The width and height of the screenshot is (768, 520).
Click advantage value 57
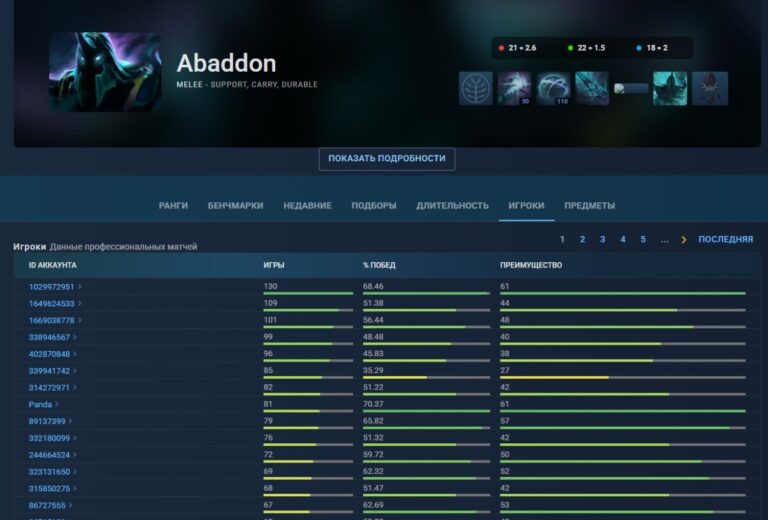tap(505, 421)
